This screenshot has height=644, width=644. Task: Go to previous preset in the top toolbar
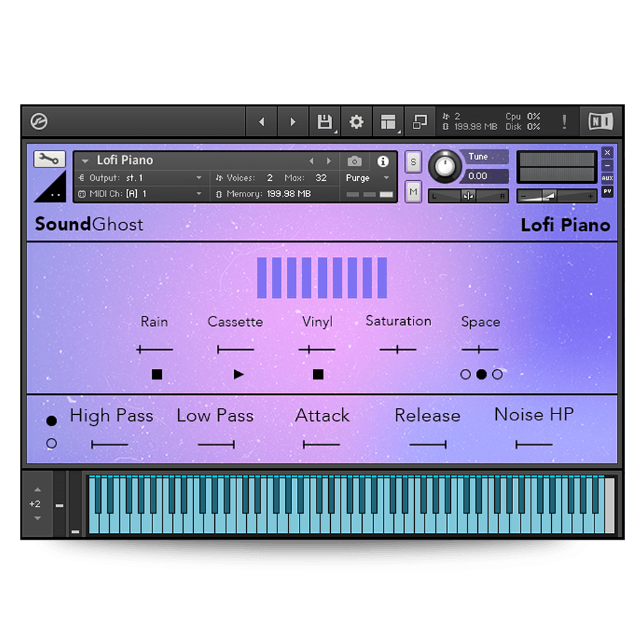coord(262,121)
